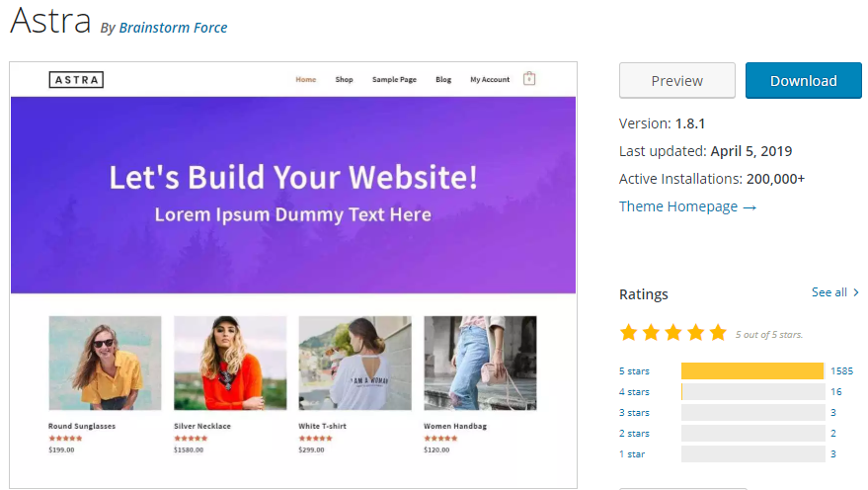Click the 4 stars rating link
The width and height of the screenshot is (868, 490).
[634, 392]
